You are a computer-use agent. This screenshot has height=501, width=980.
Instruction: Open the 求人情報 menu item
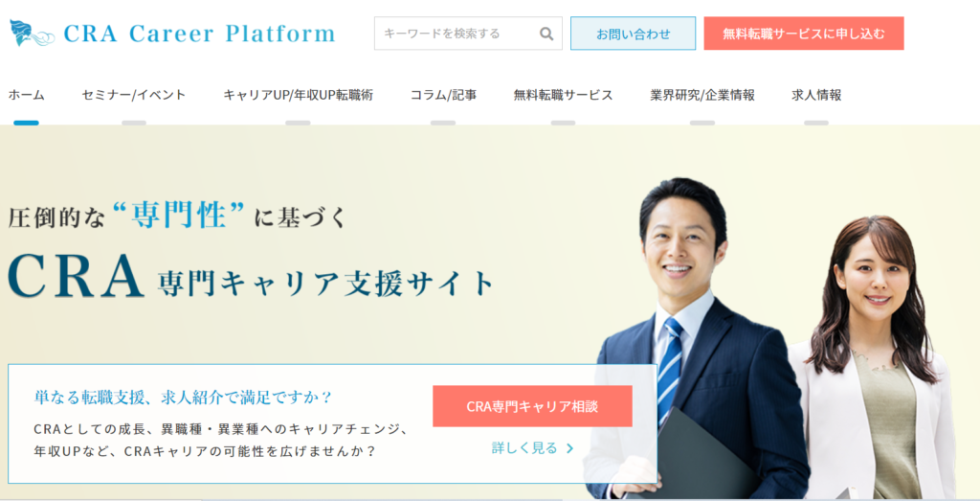click(x=816, y=95)
